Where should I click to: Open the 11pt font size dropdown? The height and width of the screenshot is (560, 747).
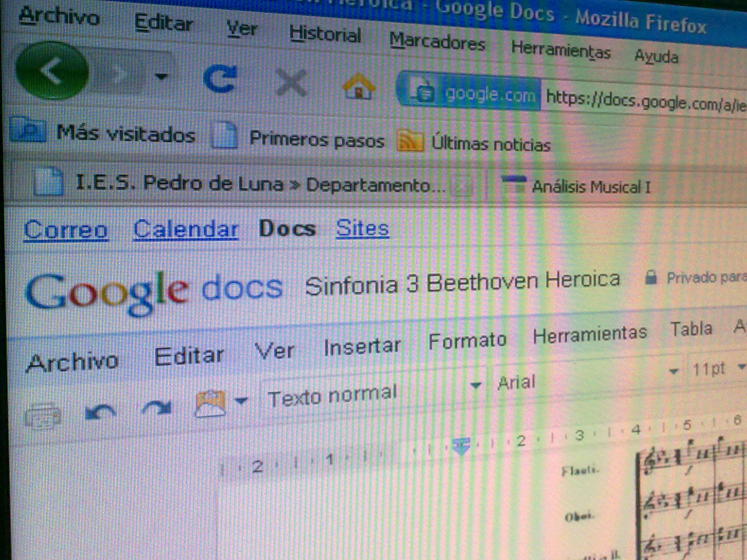[740, 366]
